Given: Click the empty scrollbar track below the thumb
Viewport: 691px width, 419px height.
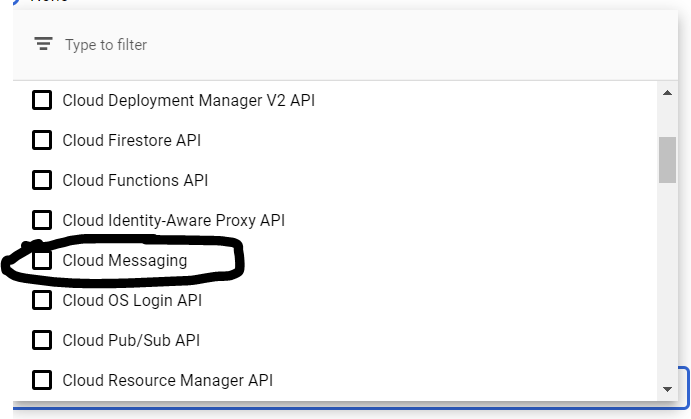Looking at the screenshot, I should point(667,290).
